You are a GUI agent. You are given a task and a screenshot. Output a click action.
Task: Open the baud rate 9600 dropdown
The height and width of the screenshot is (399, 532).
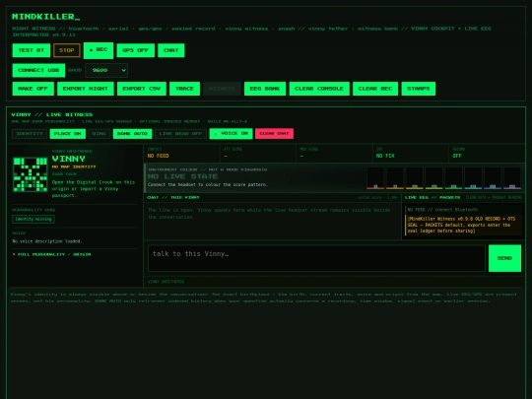tap(106, 70)
